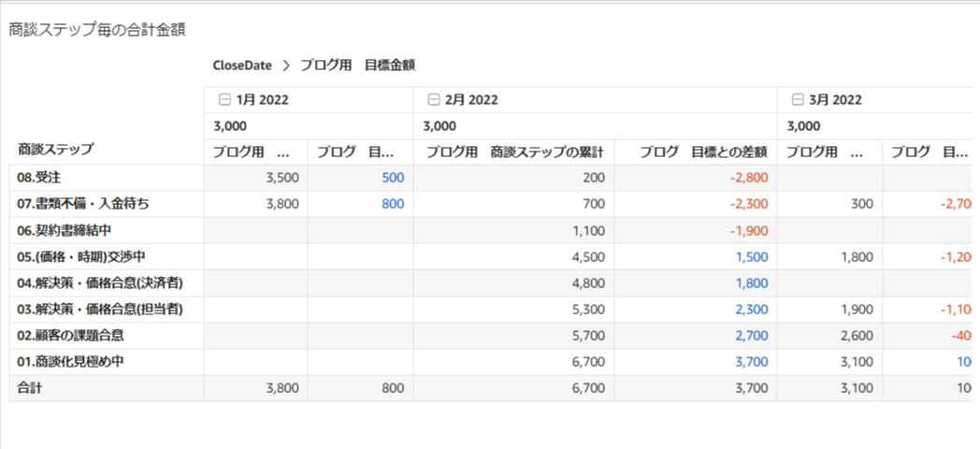Select the 03.解決策・価格合意(担当者) row
The width and height of the screenshot is (980, 449).
[x=90, y=309]
